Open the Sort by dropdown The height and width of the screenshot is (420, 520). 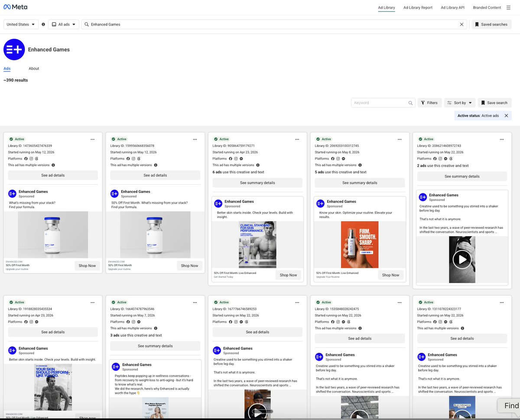pos(460,103)
